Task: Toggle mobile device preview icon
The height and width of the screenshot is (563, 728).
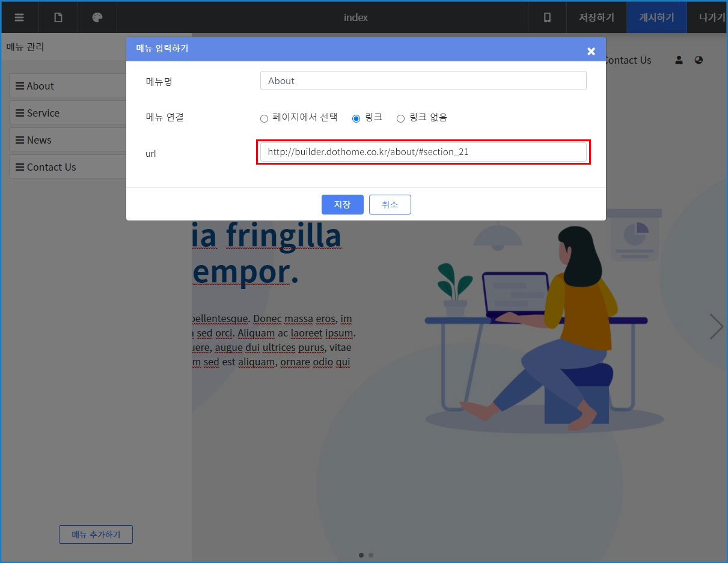Action: click(x=547, y=17)
